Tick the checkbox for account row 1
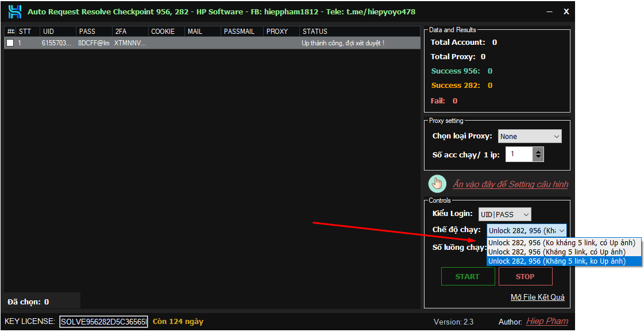644x332 pixels. click(10, 43)
